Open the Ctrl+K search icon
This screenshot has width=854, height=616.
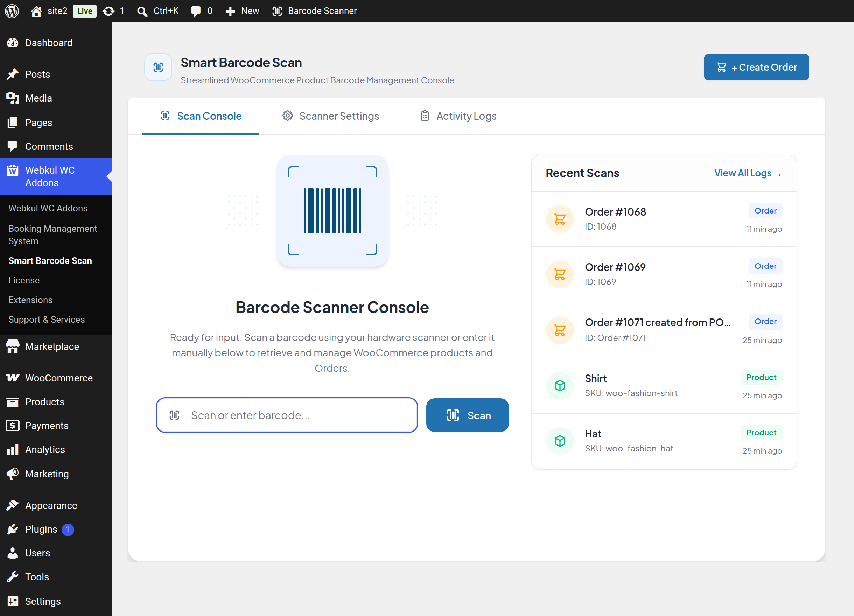click(142, 11)
